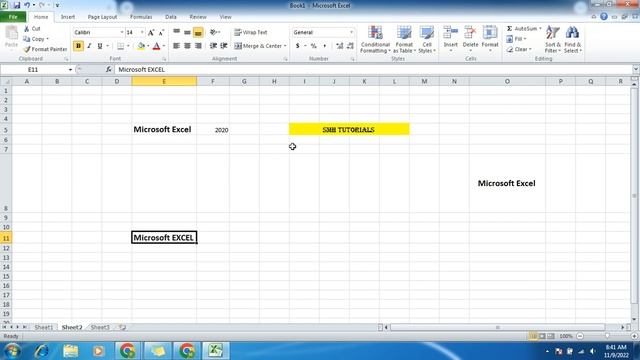Click Increase Decimal icon
640x360 pixels.
[340, 46]
